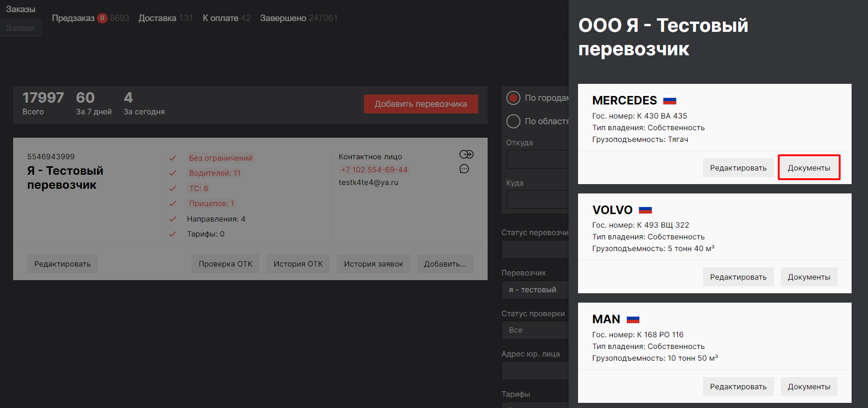Click the Прицепов: 1 link
The image size is (868, 408).
coord(212,203)
